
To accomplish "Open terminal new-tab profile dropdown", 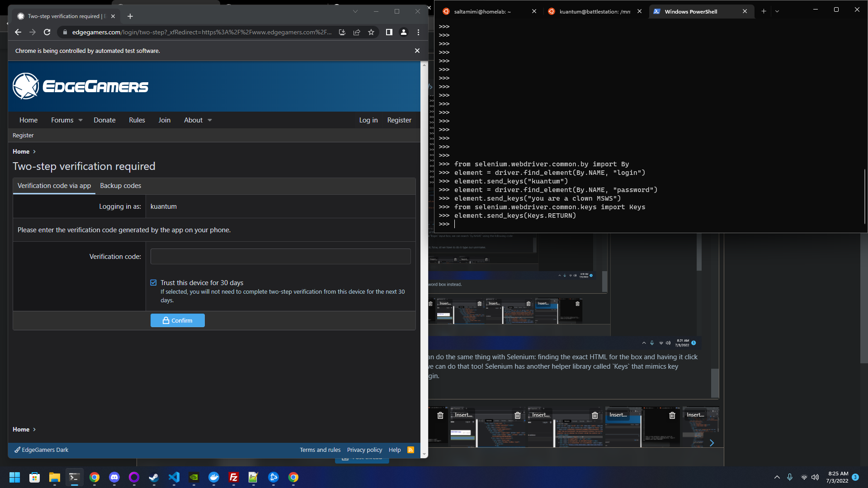I will [777, 11].
